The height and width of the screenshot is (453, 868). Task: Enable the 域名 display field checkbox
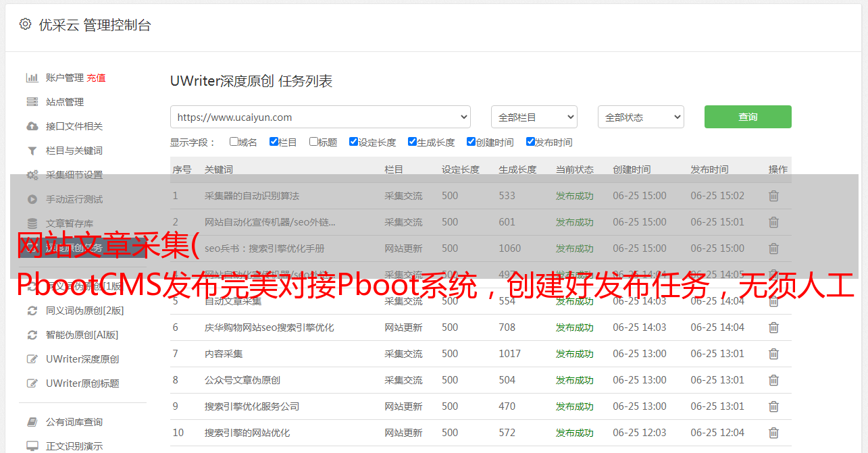[x=234, y=142]
